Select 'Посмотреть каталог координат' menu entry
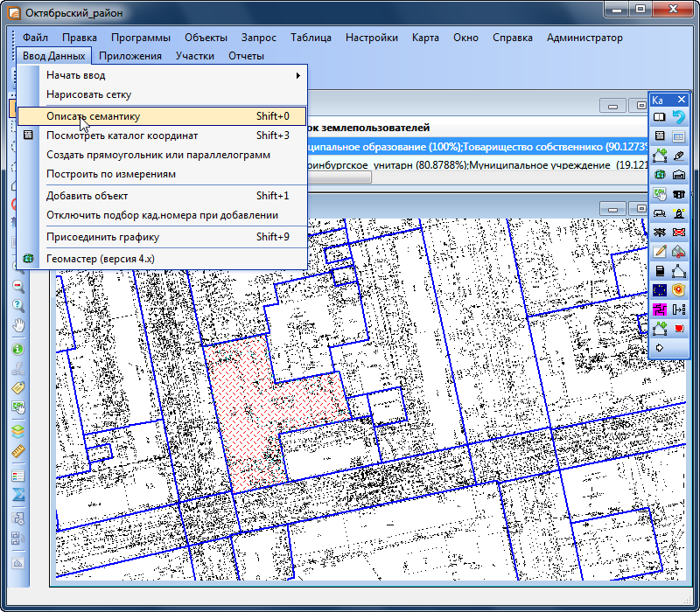This screenshot has width=700, height=612. pyautogui.click(x=122, y=136)
